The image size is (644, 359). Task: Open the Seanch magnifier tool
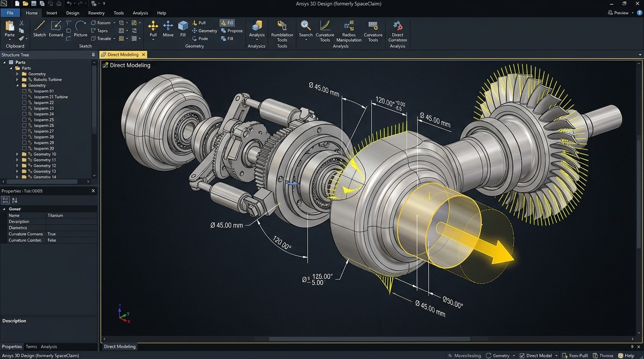pos(306,29)
